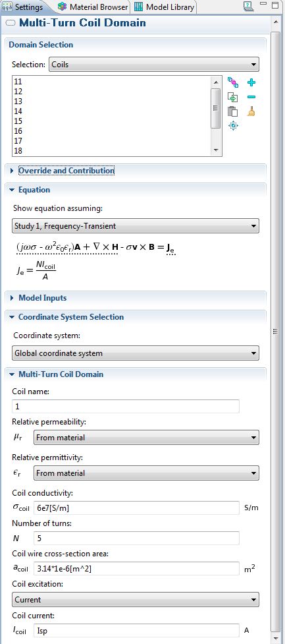
Task: Switch to the Model Library tab
Action: tap(165, 7)
